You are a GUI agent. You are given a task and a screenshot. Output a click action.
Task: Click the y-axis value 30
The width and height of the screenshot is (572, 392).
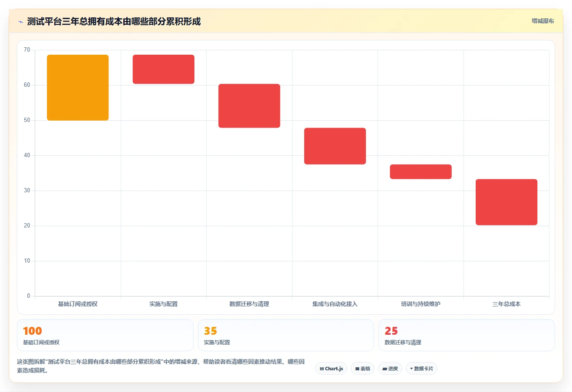point(27,191)
